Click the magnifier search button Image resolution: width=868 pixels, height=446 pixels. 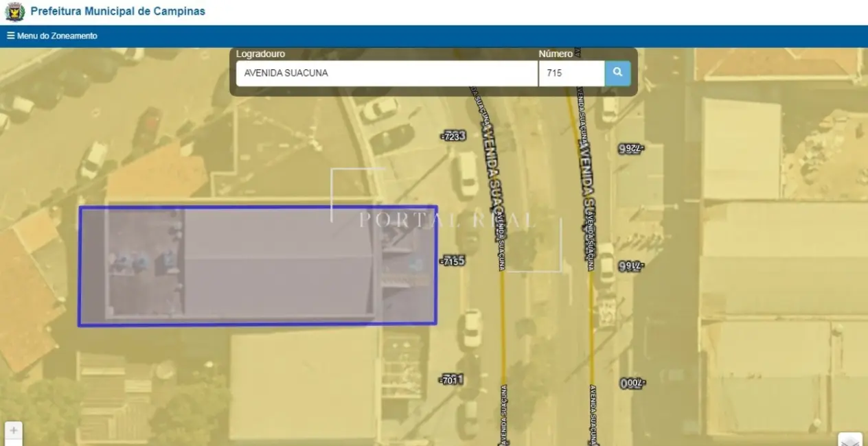617,73
